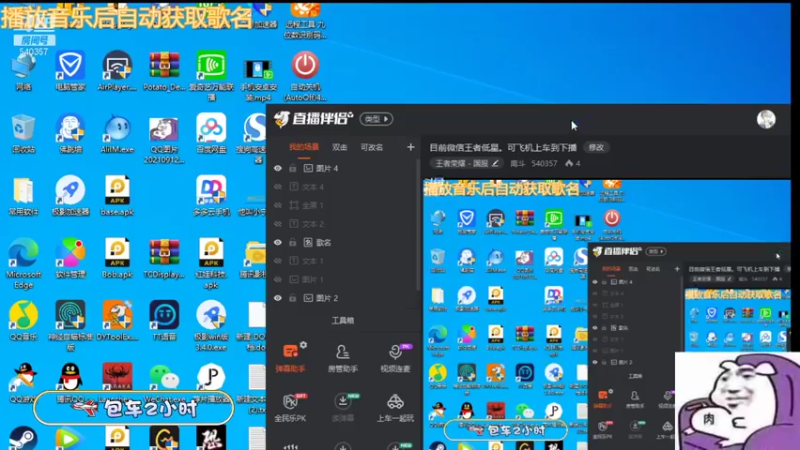Open QQ音乐 desktop shortcut
Screen dimensions: 800x450
pyautogui.click(x=23, y=321)
